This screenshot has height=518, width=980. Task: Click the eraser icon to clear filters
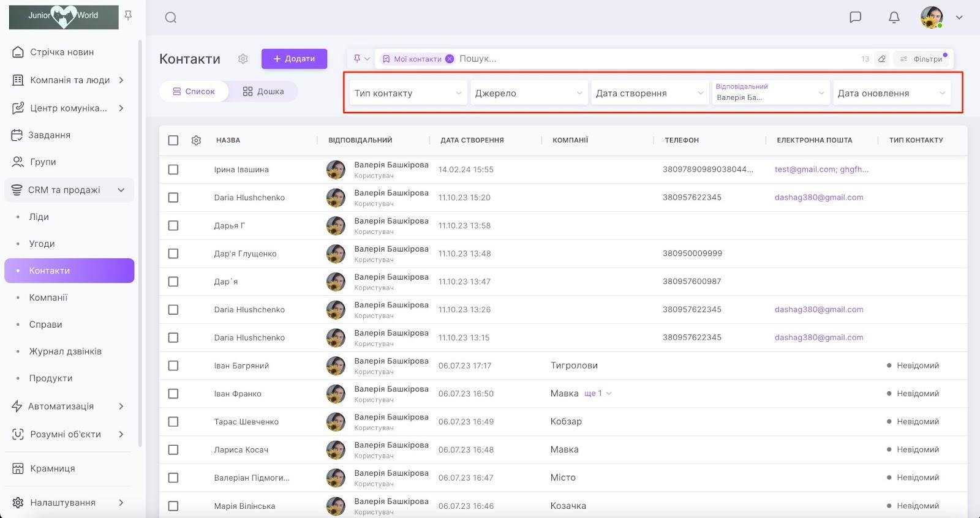click(x=882, y=59)
